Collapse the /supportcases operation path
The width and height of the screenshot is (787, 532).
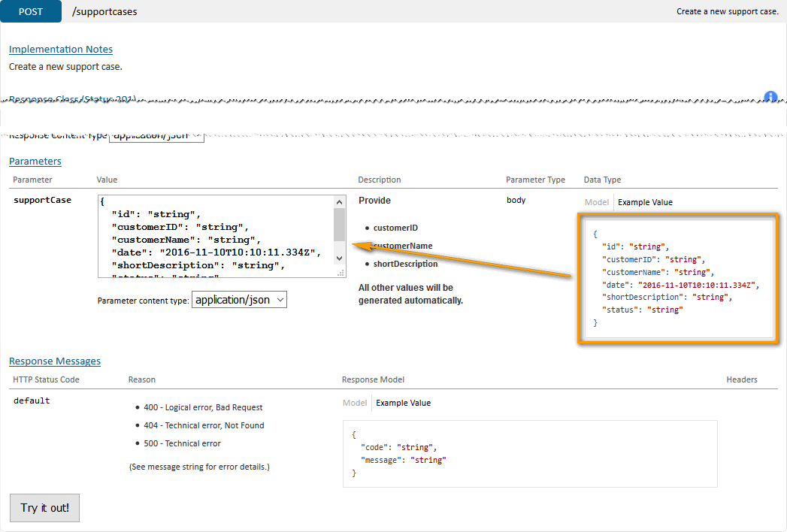point(104,12)
